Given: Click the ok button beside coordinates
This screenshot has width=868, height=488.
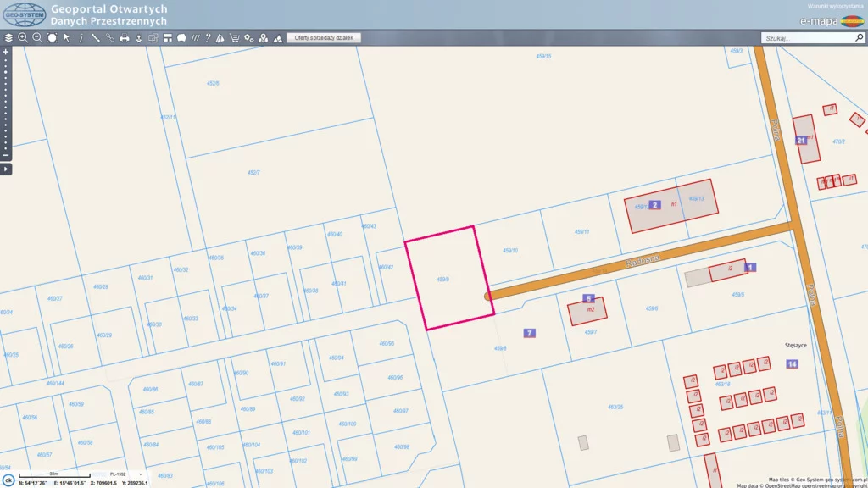Looking at the screenshot, I should (x=8, y=480).
